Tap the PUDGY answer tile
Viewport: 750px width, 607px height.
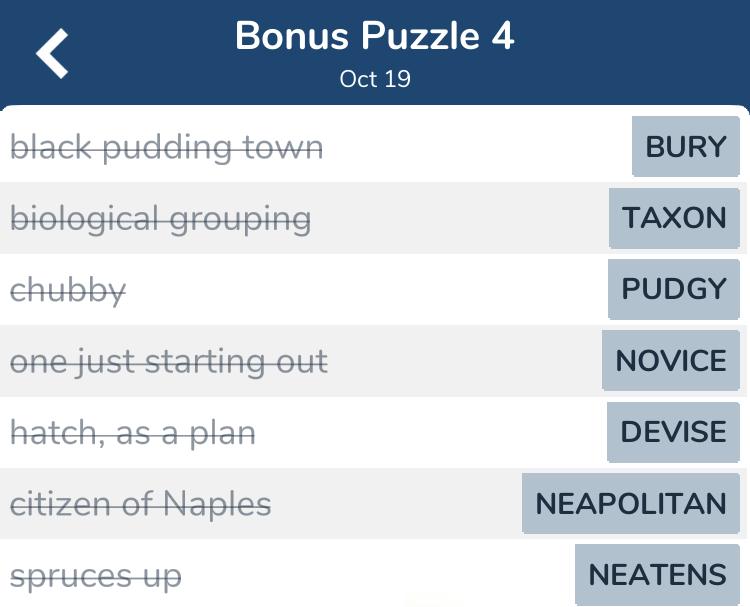click(673, 289)
